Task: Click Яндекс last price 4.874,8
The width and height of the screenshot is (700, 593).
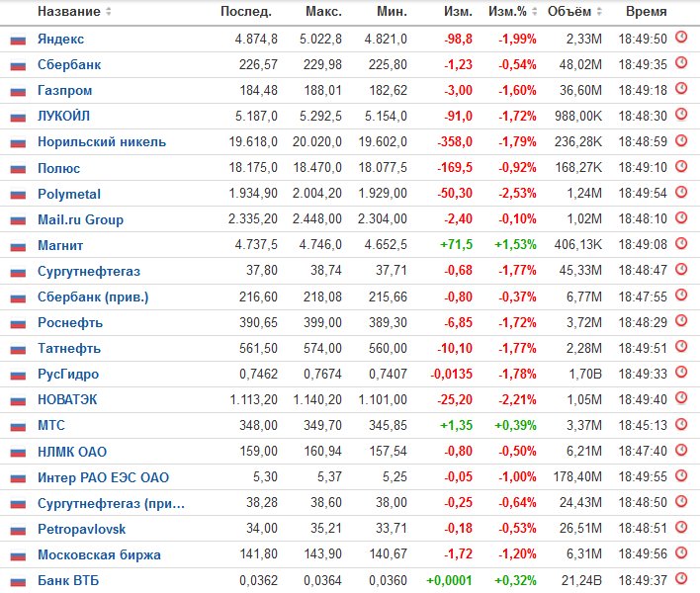Action: (x=256, y=39)
